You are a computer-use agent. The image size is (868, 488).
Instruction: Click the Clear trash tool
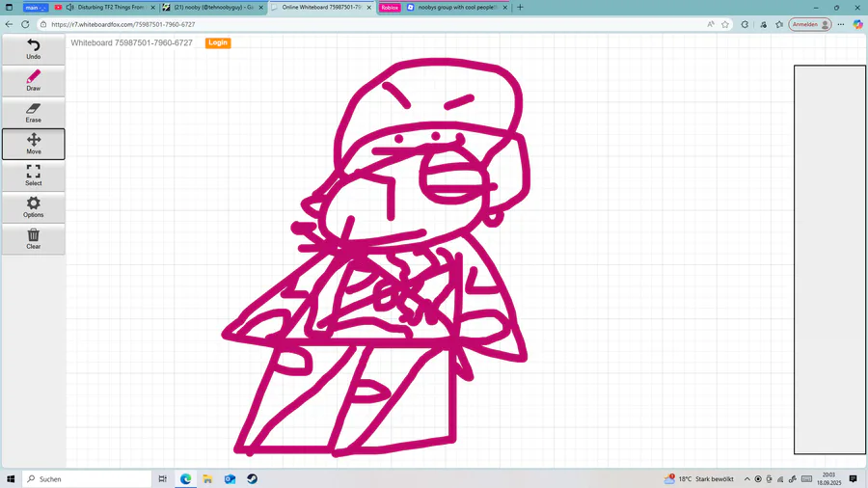click(x=33, y=238)
